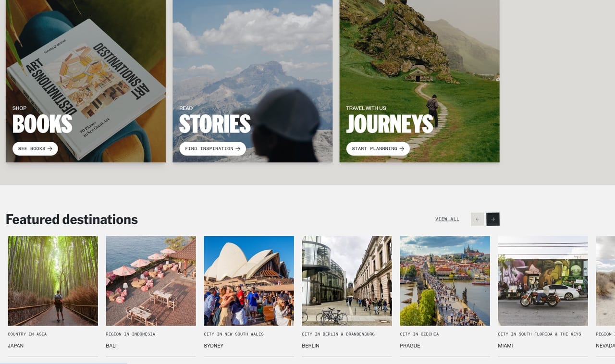Screen dimensions: 615x364
Task: Open the View All destinations link
Action: 447,219
